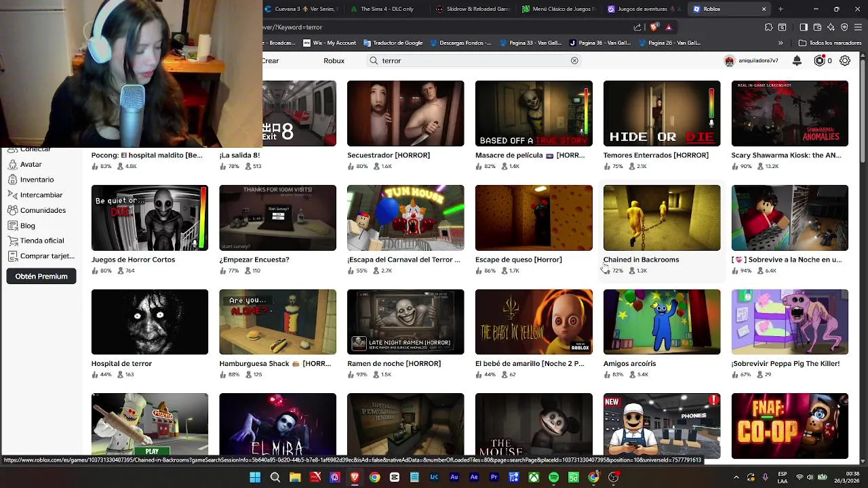Open ¿Empezar Encuesta? game thumbnail
This screenshot has height=488, width=868.
coord(277,218)
